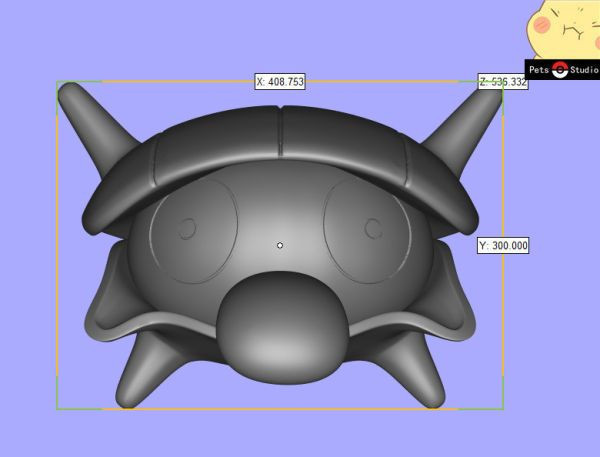Viewport: 600px width, 457px height.
Task: Click the X: 408.753 dimension label
Action: (x=280, y=82)
